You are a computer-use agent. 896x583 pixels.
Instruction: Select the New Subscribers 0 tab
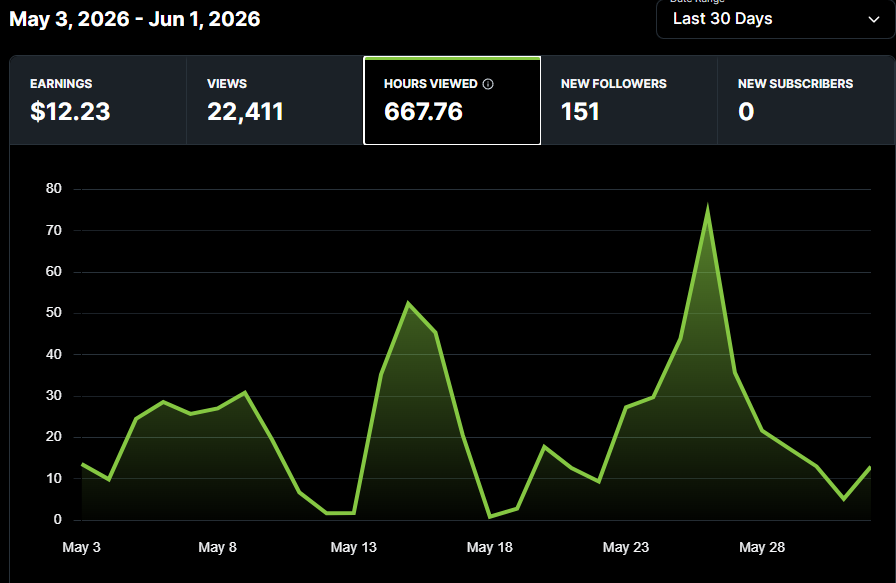[x=806, y=101]
